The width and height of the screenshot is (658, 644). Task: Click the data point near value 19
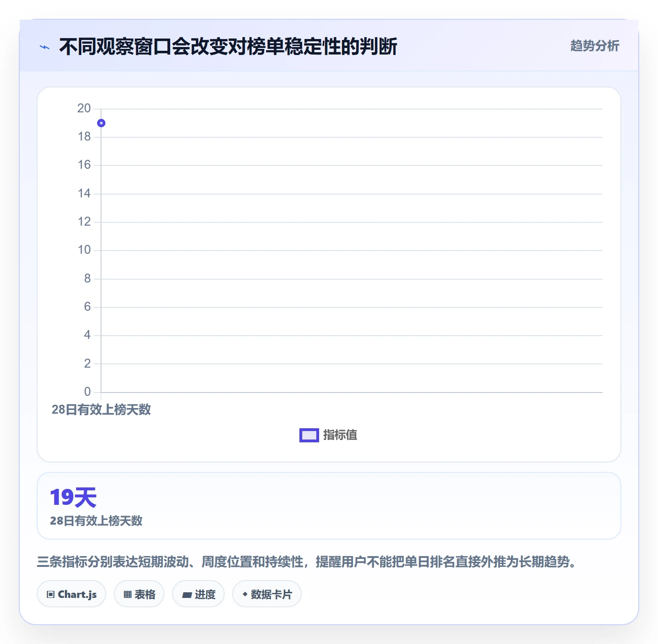(x=101, y=123)
